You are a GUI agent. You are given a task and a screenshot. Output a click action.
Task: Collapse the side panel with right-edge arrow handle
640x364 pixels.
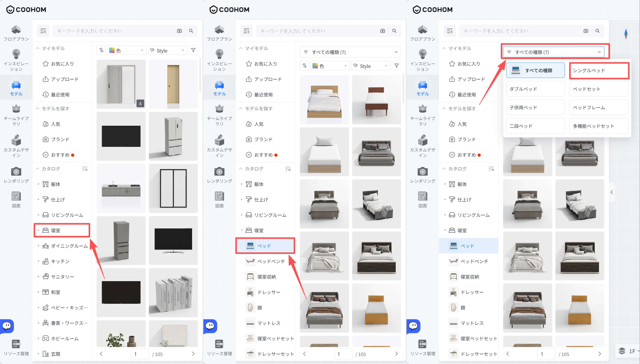click(x=612, y=192)
